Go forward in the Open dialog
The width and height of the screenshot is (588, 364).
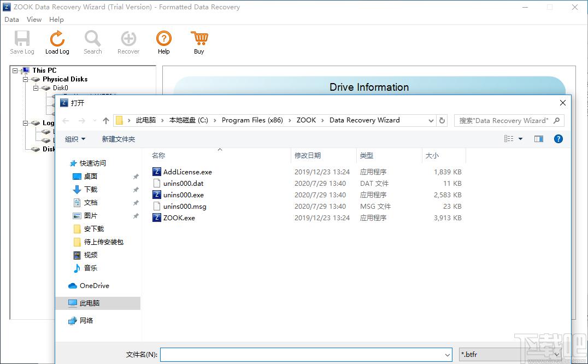pos(81,120)
